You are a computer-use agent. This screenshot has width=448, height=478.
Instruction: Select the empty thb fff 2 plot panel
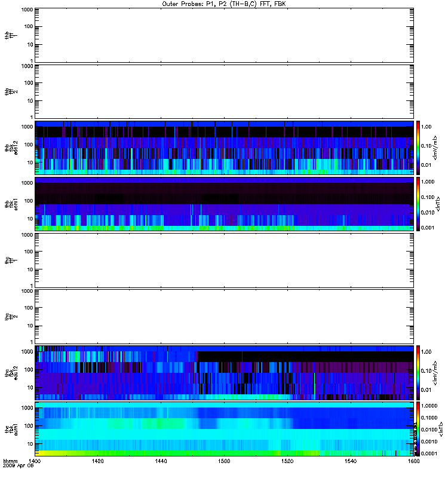[x=225, y=91]
